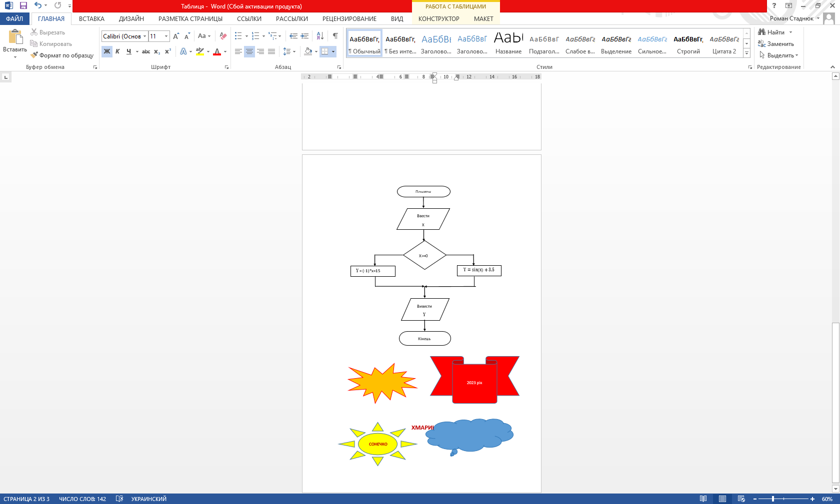
Task: Click the zoom slider handle
Action: point(773,499)
